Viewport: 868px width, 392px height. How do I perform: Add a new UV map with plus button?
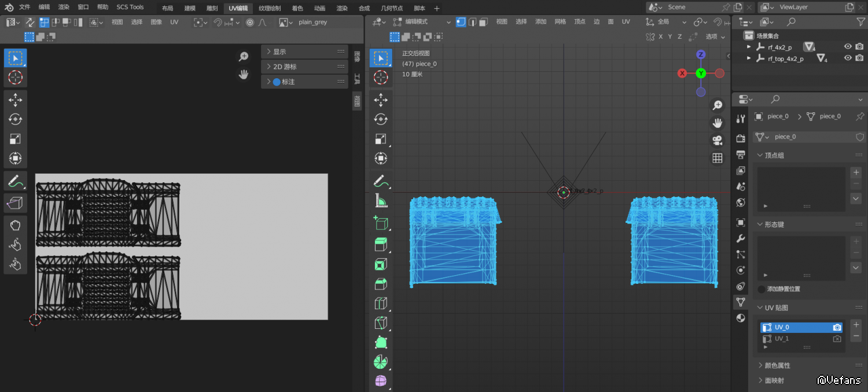(x=856, y=325)
